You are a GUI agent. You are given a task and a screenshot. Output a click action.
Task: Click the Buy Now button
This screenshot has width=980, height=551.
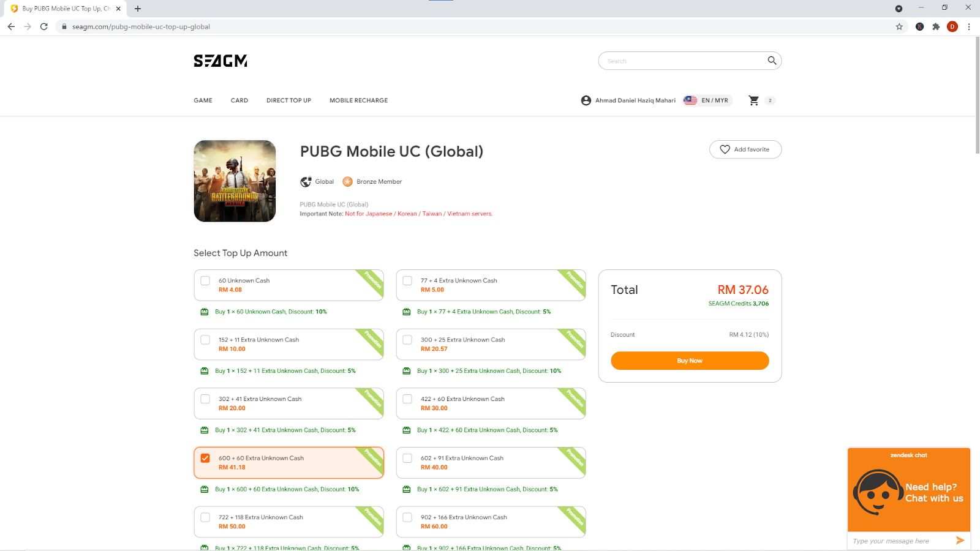click(690, 361)
